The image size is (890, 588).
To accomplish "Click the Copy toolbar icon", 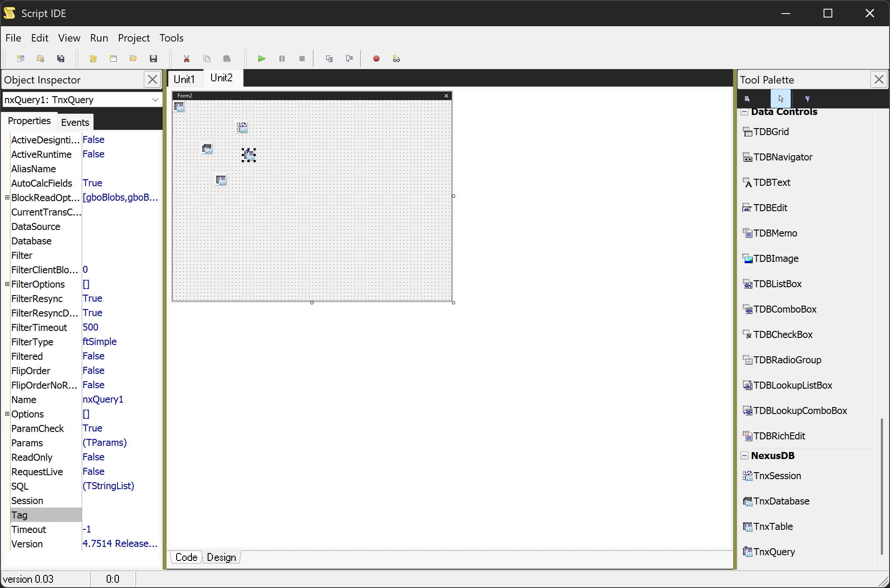I will [207, 59].
